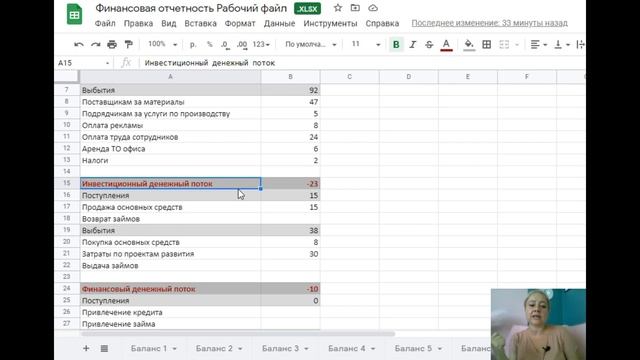Open the font family dropdown
This screenshot has height=360, width=640.
[311, 44]
